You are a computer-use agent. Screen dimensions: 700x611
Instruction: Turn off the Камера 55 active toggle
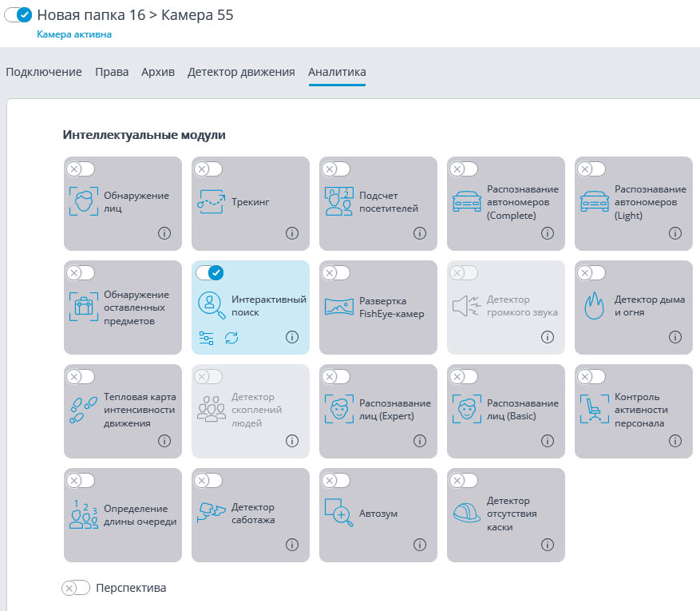coord(18,14)
